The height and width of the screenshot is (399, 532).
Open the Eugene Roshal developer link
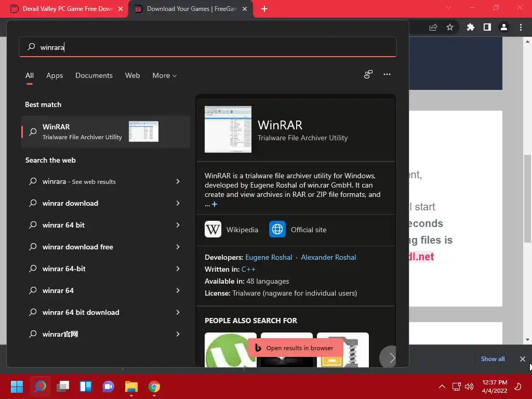click(x=269, y=257)
